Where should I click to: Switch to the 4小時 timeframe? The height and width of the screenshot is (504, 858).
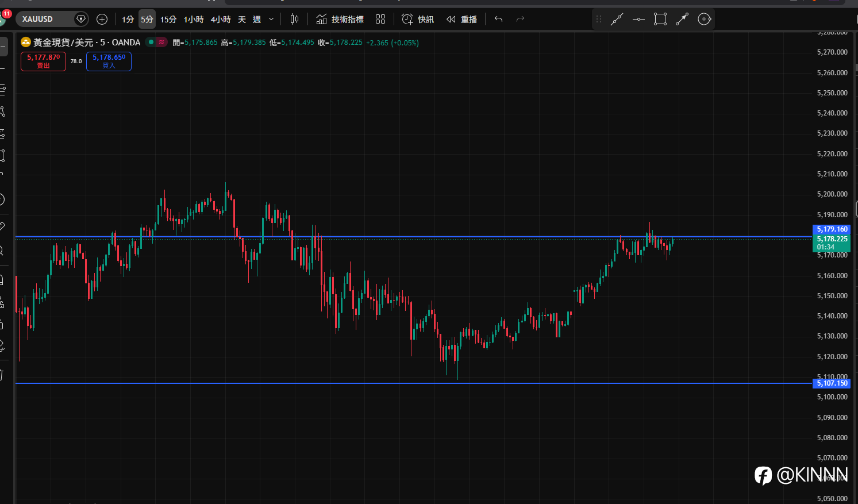(221, 20)
